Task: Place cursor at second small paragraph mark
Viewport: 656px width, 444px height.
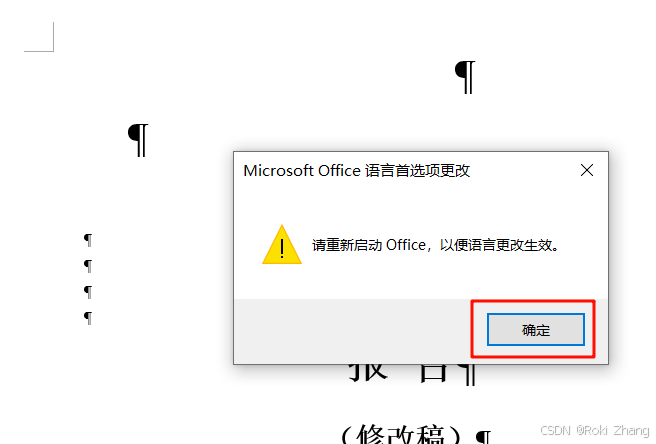Action: tap(88, 266)
